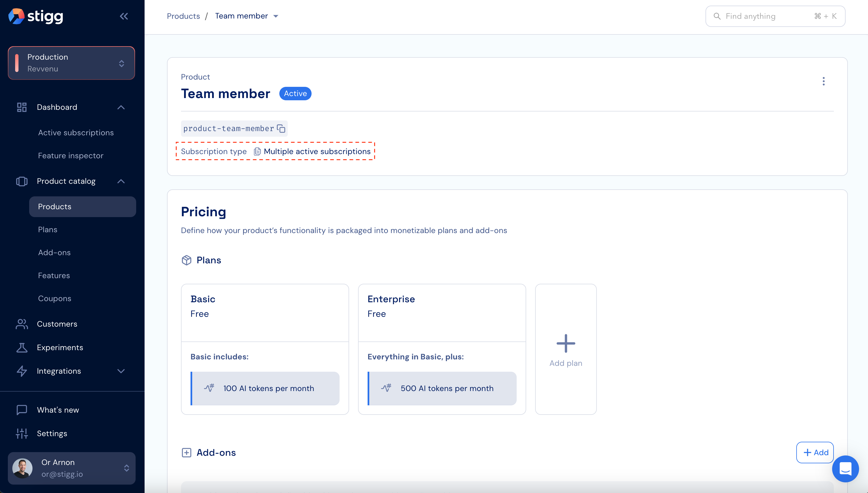The height and width of the screenshot is (493, 868).
Task: Click the product-team-member ID text
Action: click(x=229, y=129)
